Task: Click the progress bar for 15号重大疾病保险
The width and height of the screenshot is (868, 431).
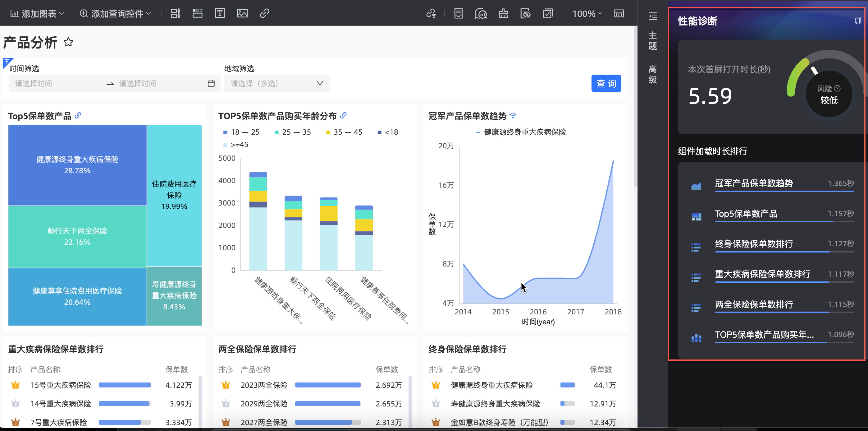Action: coord(125,385)
